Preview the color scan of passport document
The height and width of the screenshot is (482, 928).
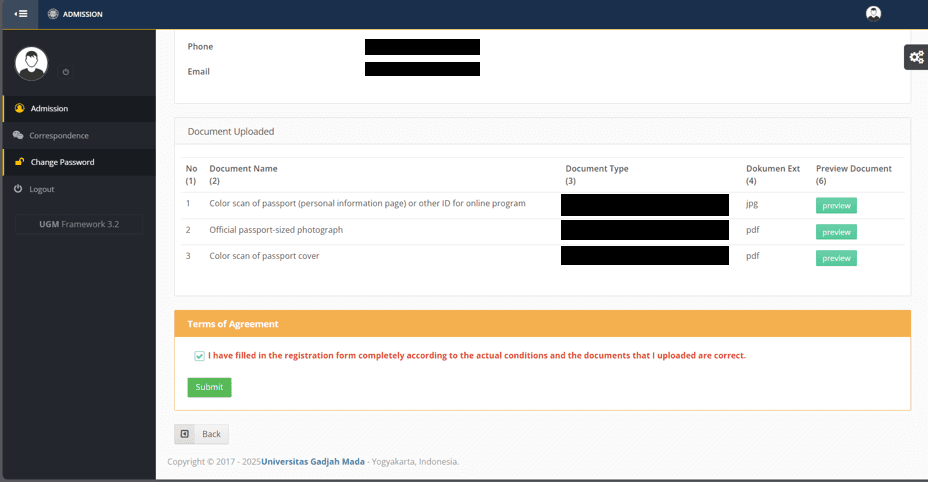836,205
